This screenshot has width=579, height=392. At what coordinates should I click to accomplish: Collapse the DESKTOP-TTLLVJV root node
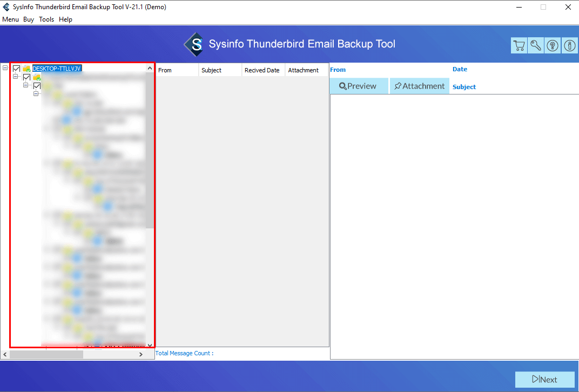(x=5, y=68)
